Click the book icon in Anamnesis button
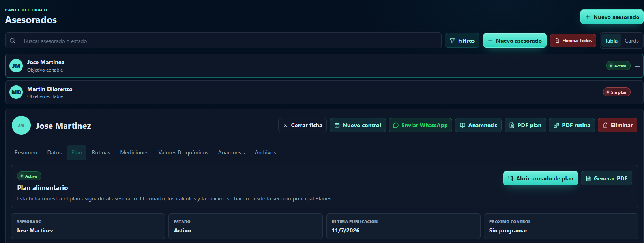 point(462,125)
